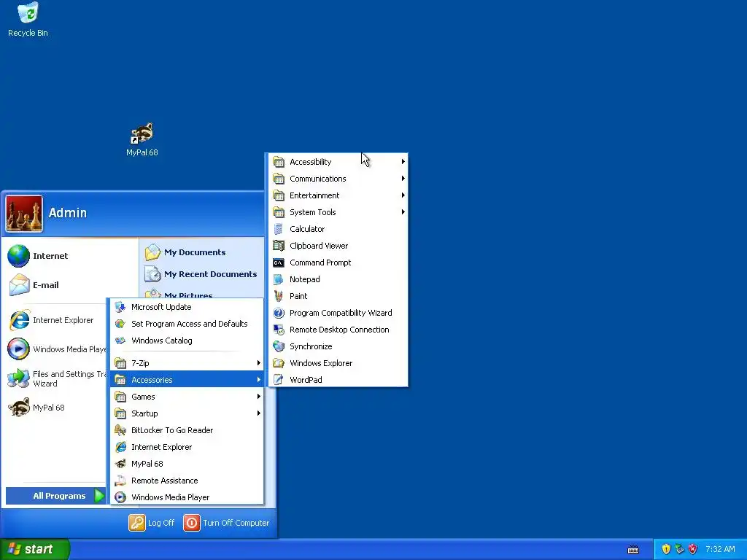
Task: Launch Windows Media Player in All Programs list
Action: click(187, 497)
